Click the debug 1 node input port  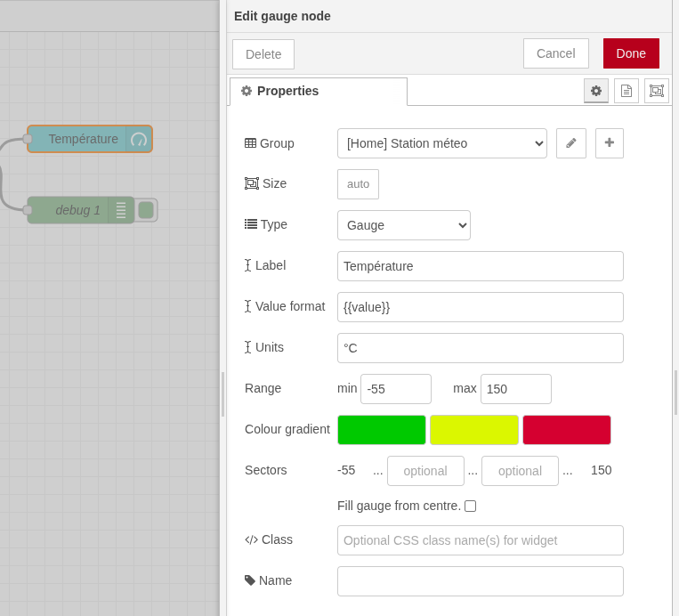coord(28,210)
